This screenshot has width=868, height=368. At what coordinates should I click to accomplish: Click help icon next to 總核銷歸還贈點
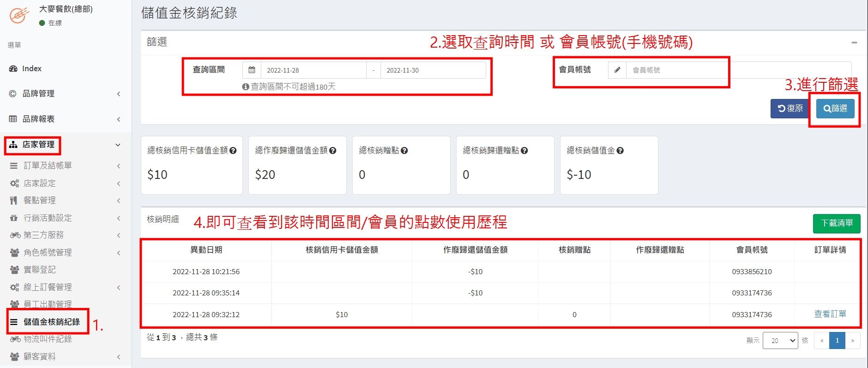524,151
